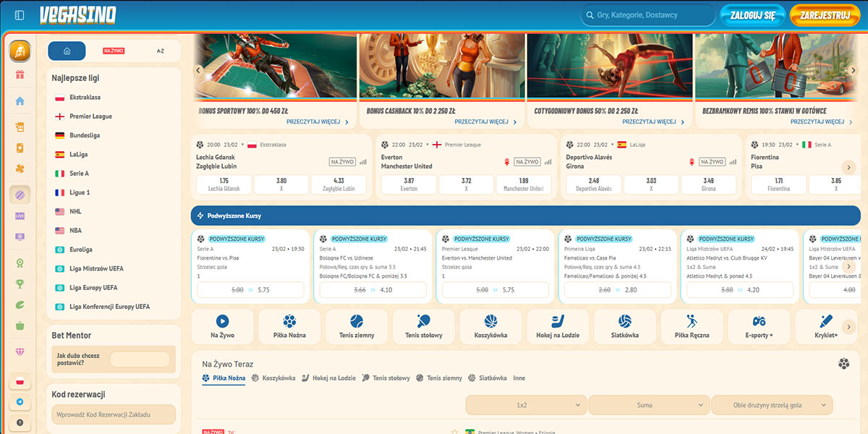This screenshot has height=434, width=868.
Task: Open the diamond VIP icon in sidebar
Action: [x=20, y=352]
